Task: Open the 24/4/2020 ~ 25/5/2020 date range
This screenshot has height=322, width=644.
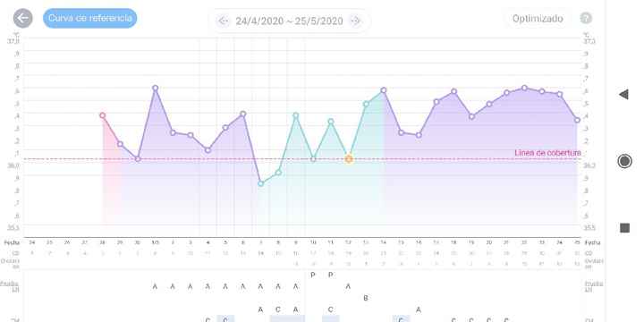Action: coord(289,21)
